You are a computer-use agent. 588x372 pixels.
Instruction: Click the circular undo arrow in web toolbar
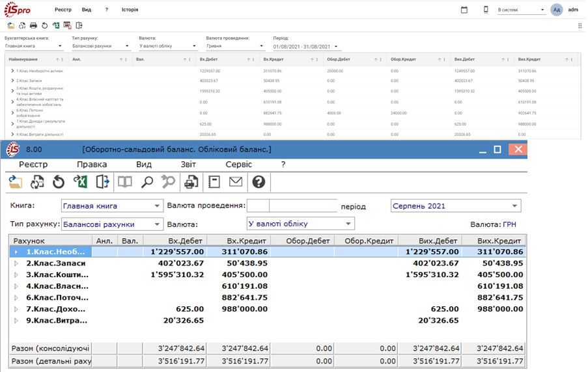coord(45,25)
